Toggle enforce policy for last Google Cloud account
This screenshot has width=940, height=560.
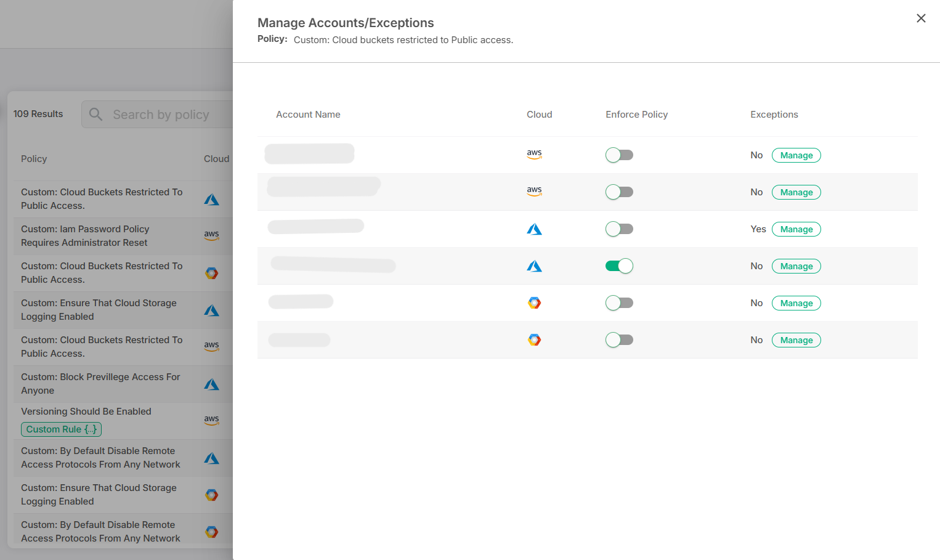[619, 340]
